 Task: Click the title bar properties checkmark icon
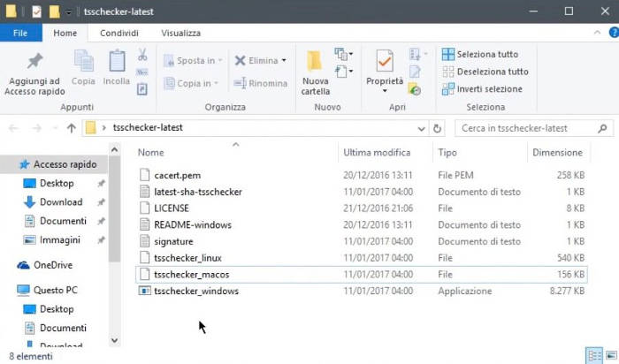point(36,11)
